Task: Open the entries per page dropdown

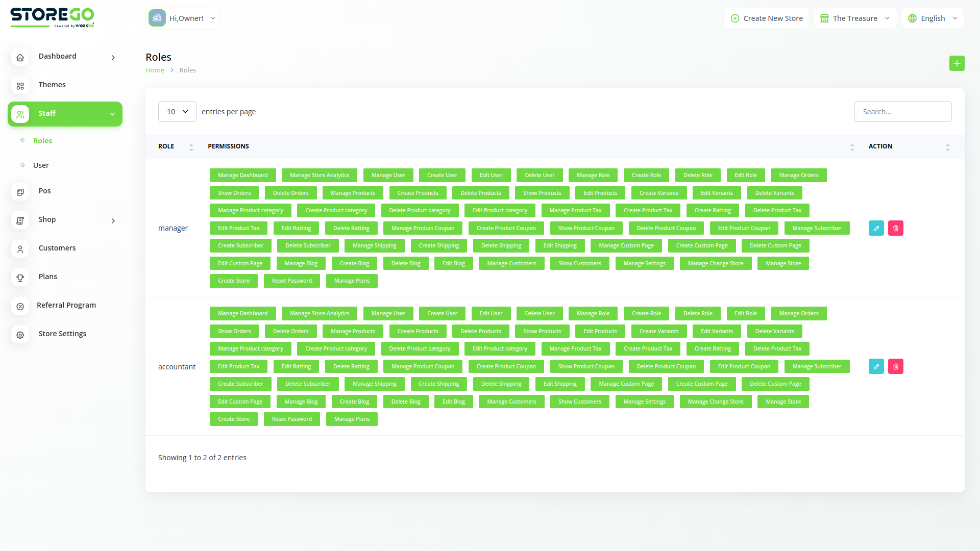Action: pos(177,111)
